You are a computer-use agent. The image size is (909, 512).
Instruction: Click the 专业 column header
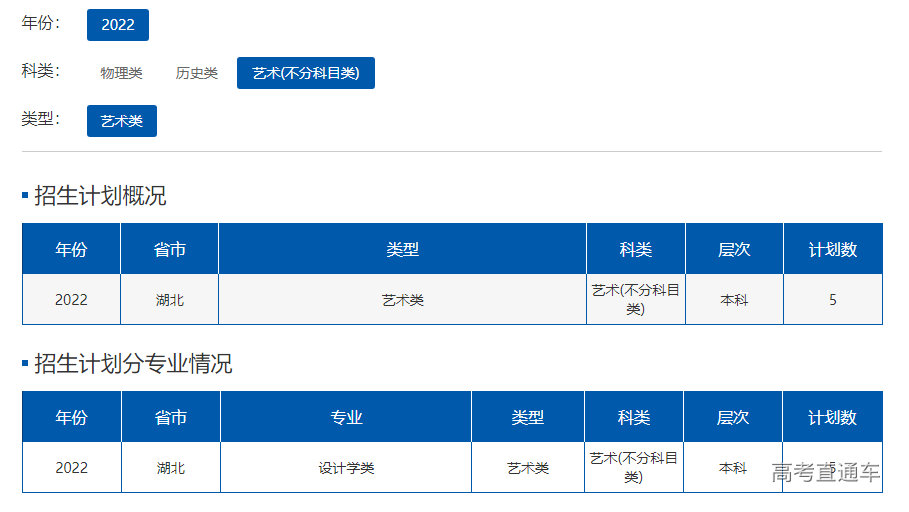pyautogui.click(x=346, y=417)
